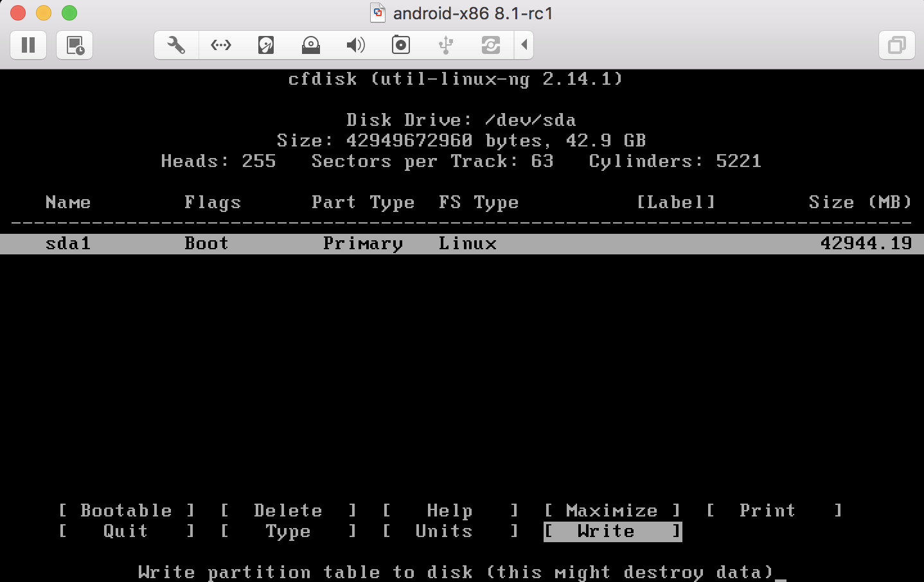Pause the virtual machine
This screenshot has width=924, height=582.
click(28, 45)
